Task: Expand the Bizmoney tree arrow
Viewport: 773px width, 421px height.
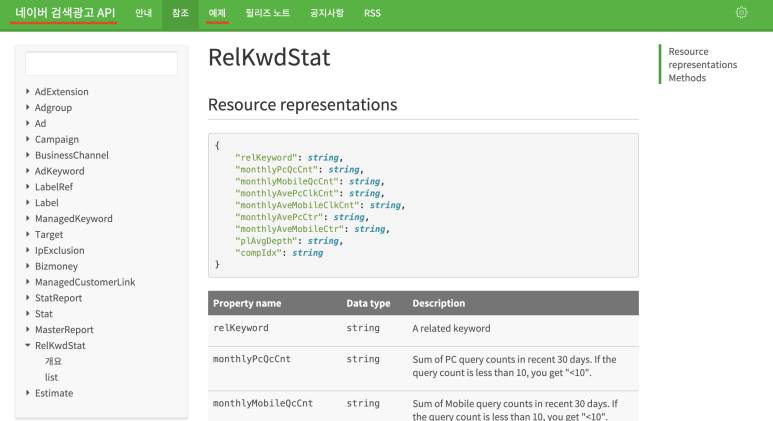Action: tap(28, 266)
